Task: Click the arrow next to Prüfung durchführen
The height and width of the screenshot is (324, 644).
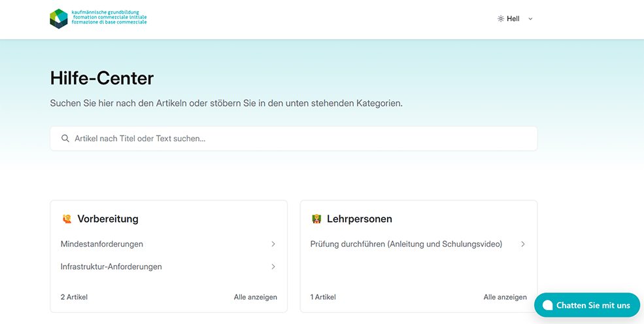Action: [523, 244]
